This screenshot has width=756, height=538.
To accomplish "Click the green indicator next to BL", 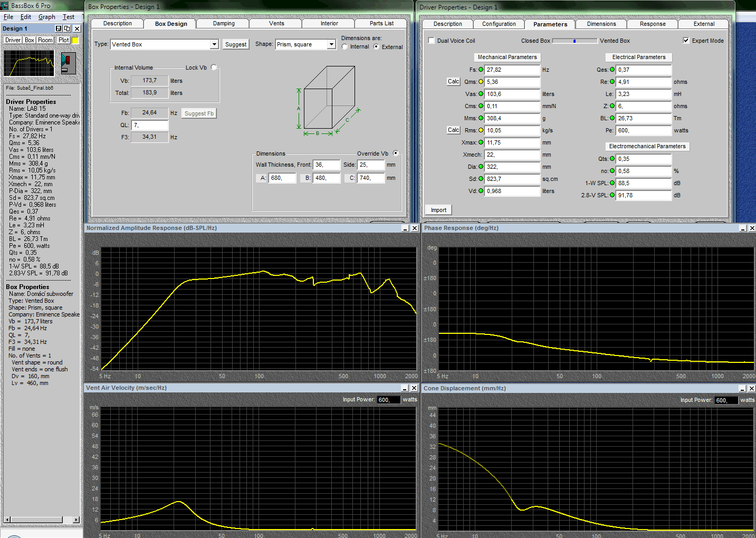I will pos(613,118).
